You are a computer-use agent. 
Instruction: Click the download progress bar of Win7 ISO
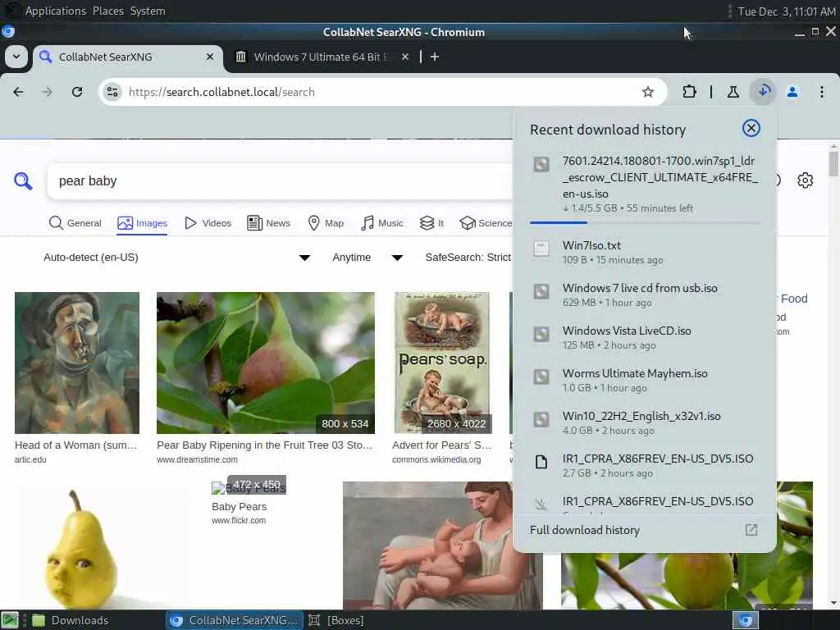coord(645,222)
